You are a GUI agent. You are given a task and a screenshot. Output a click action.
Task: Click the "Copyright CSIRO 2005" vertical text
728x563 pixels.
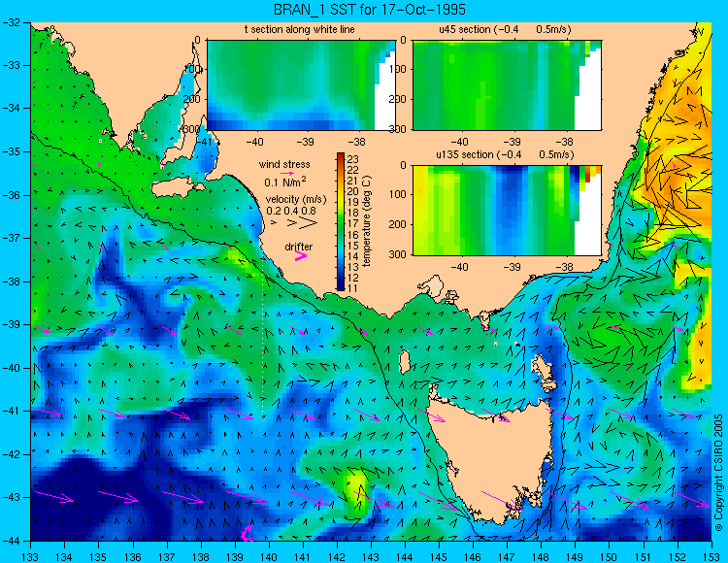(x=718, y=474)
